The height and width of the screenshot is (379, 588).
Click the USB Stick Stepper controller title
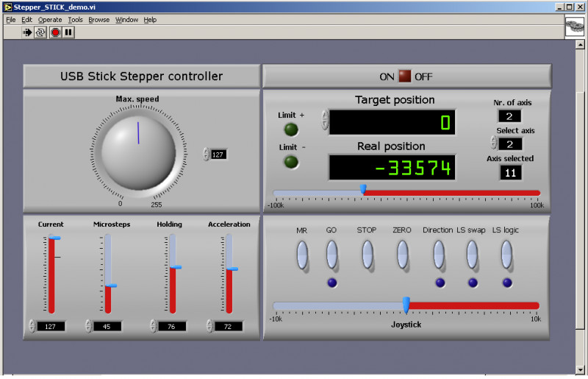point(141,77)
